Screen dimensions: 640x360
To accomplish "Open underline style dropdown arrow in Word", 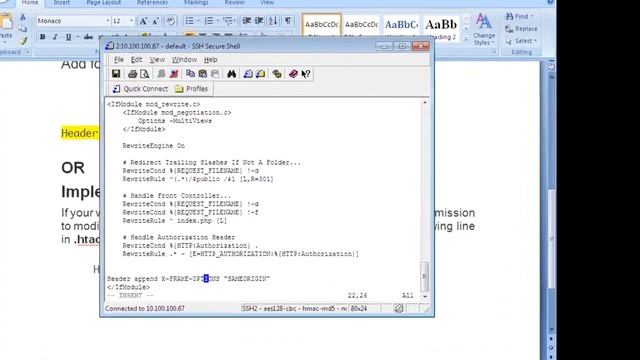I will click(x=78, y=37).
